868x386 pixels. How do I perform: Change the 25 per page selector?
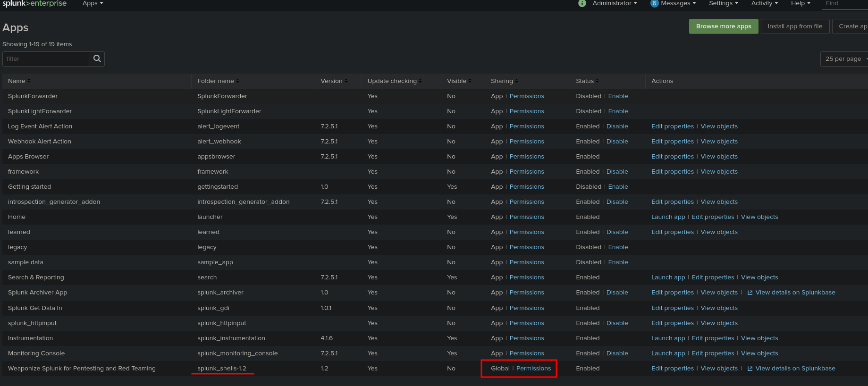point(844,59)
